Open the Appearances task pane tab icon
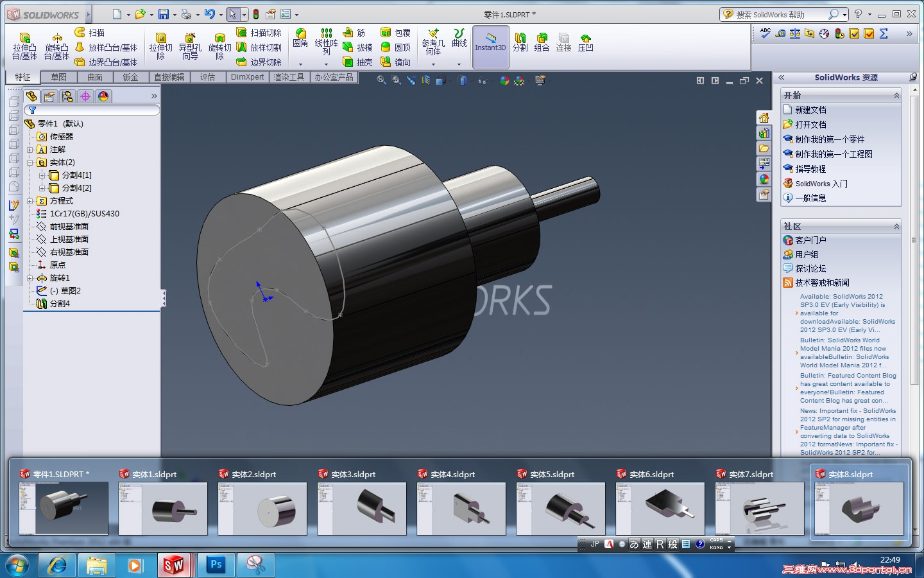The image size is (924, 578). pos(764,179)
